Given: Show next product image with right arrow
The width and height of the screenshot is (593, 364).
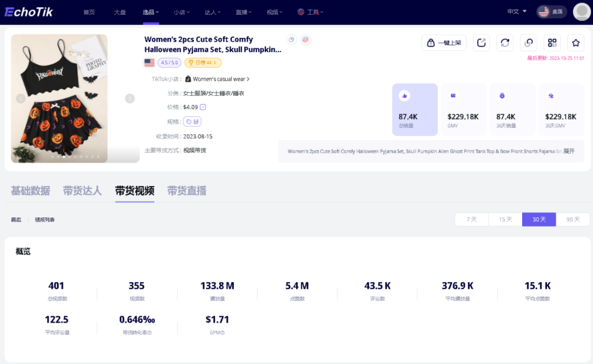Looking at the screenshot, I should [130, 98].
